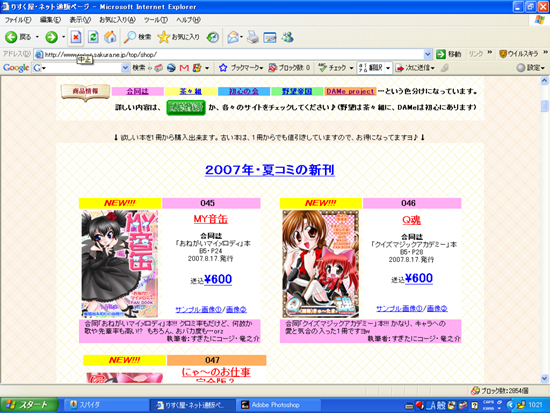Click the pink 合同誌 color category link
Viewport: 550px width, 413px height.
pos(138,92)
